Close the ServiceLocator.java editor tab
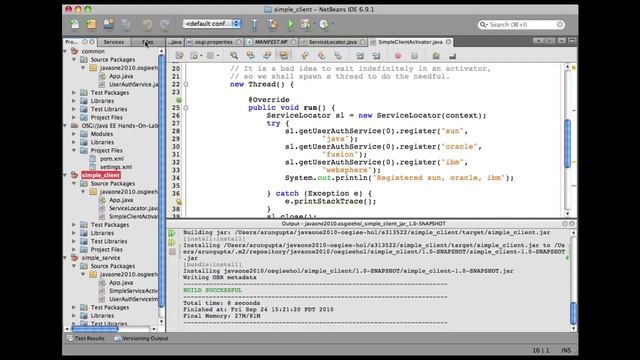Viewport: 640px width, 360px height. click(362, 42)
